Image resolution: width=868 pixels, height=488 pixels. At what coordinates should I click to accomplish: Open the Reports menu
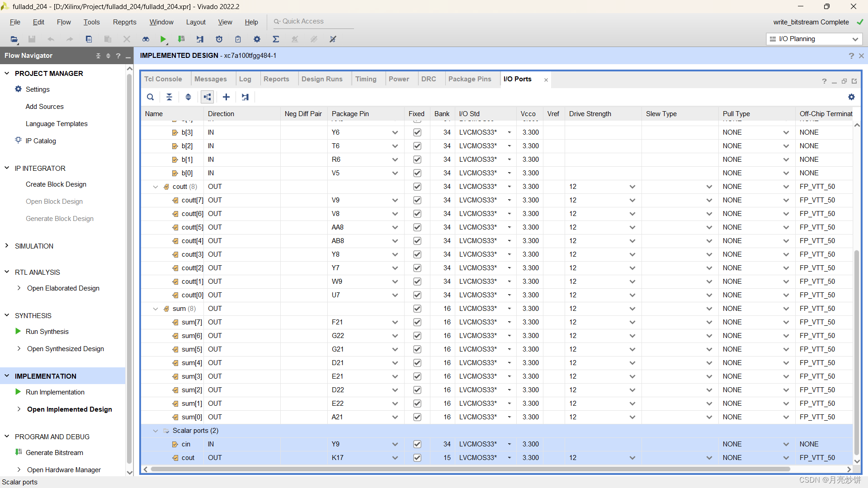(124, 22)
